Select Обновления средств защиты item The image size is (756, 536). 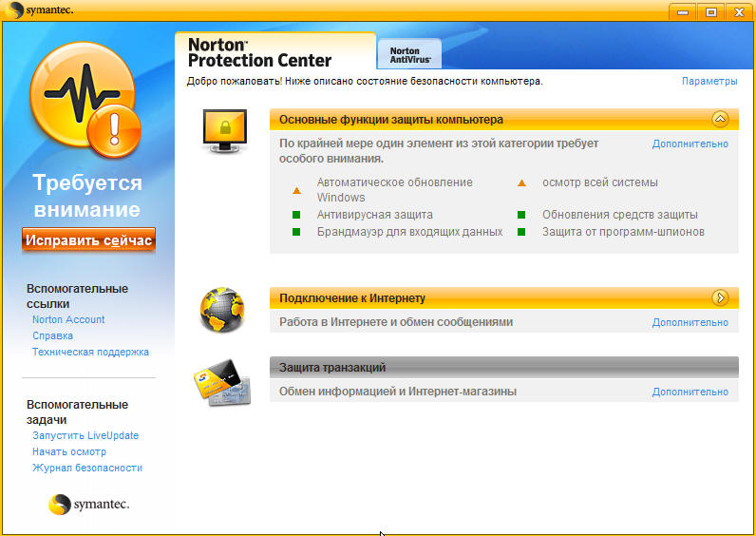620,215
